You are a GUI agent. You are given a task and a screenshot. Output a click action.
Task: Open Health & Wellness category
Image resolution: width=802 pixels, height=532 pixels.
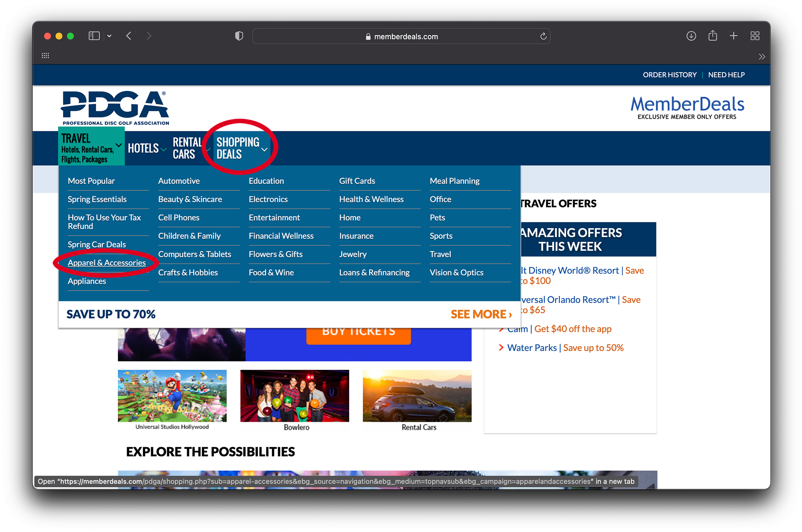[371, 199]
